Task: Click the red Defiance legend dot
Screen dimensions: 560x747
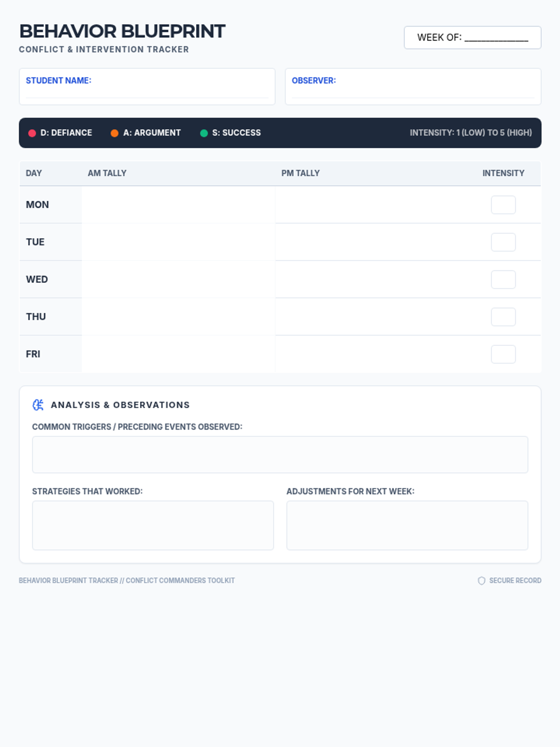Action: [x=32, y=133]
